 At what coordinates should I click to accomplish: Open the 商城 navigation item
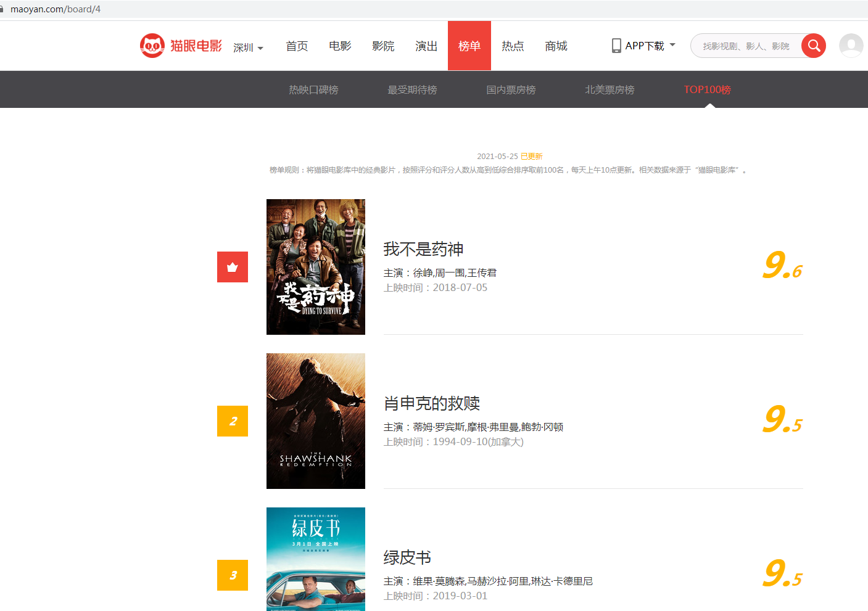pyautogui.click(x=556, y=46)
